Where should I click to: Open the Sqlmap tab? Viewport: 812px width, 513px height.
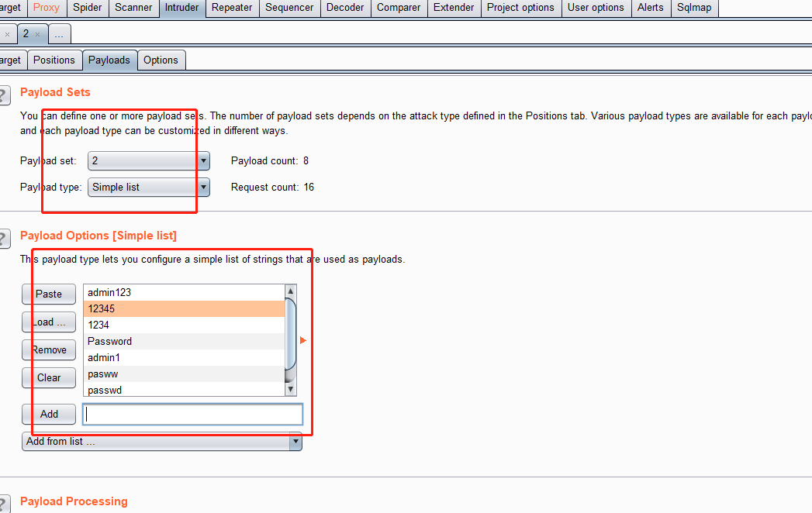694,8
